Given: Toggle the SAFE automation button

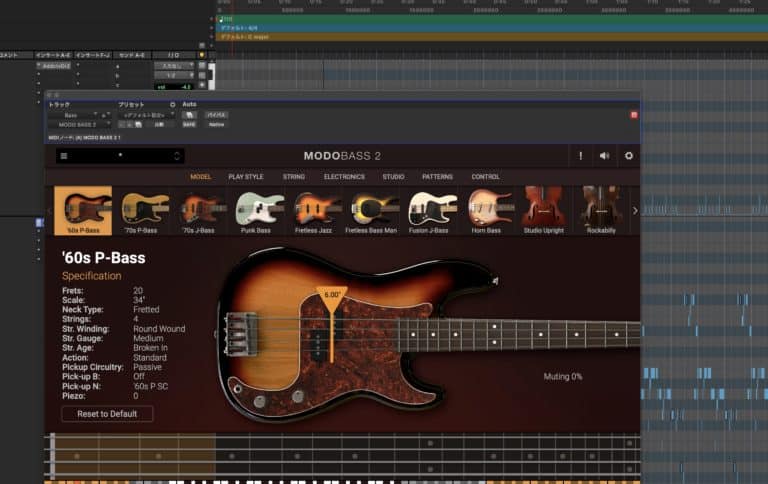Looking at the screenshot, I should click(x=189, y=124).
